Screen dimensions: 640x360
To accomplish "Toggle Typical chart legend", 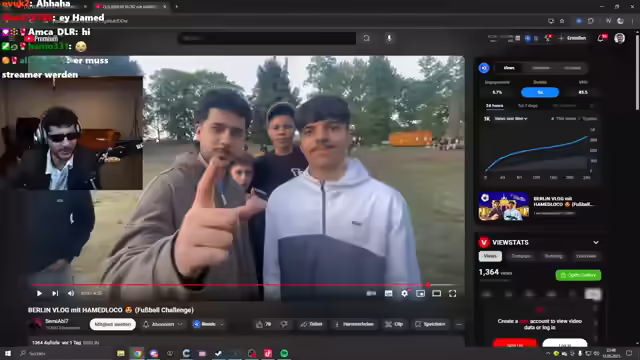I will pyautogui.click(x=589, y=118).
